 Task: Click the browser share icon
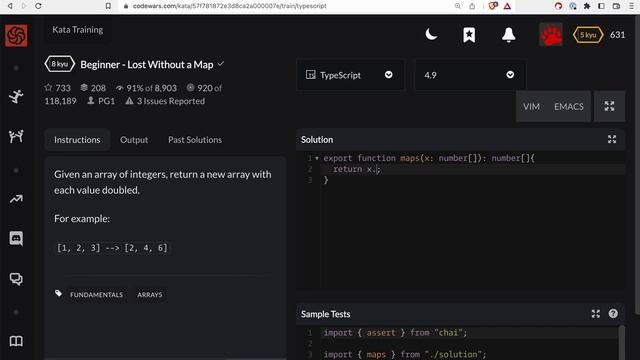point(472,6)
